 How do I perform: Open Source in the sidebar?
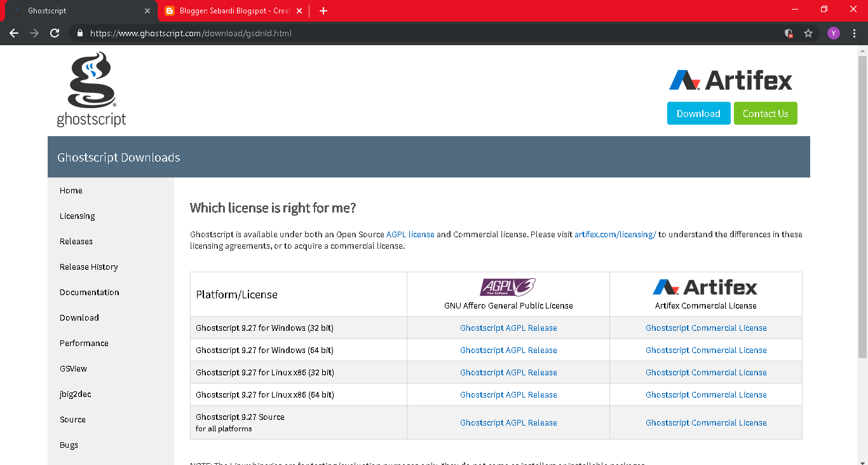(x=72, y=419)
